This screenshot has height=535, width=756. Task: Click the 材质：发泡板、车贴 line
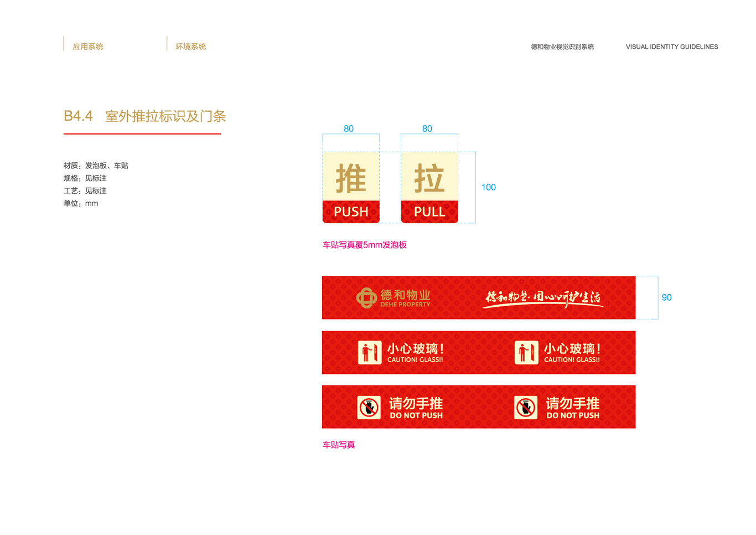(96, 166)
